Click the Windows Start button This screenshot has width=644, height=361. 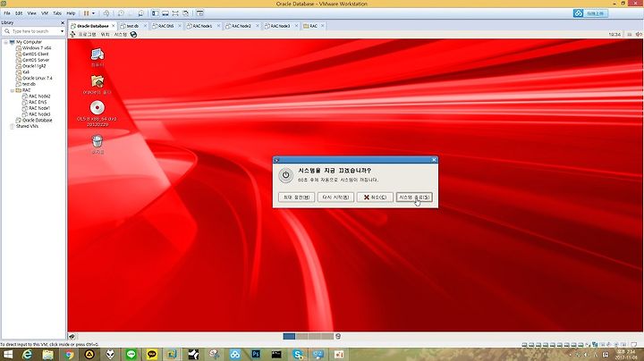tap(7, 355)
